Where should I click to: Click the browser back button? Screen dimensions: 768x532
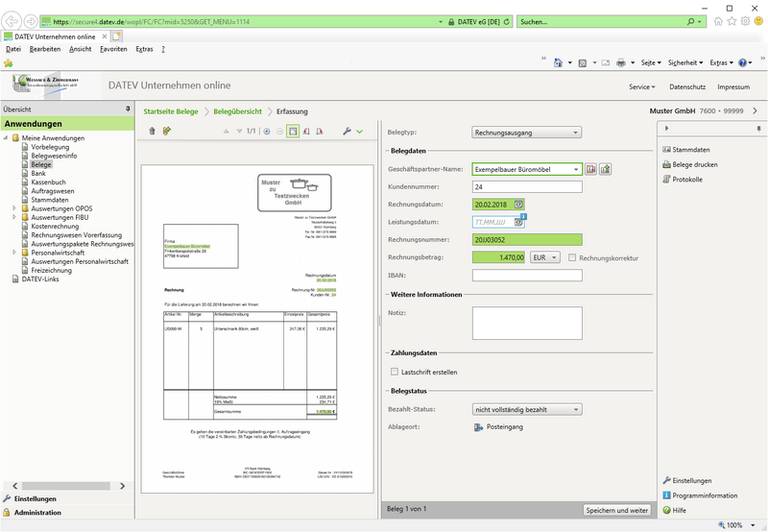point(12,21)
